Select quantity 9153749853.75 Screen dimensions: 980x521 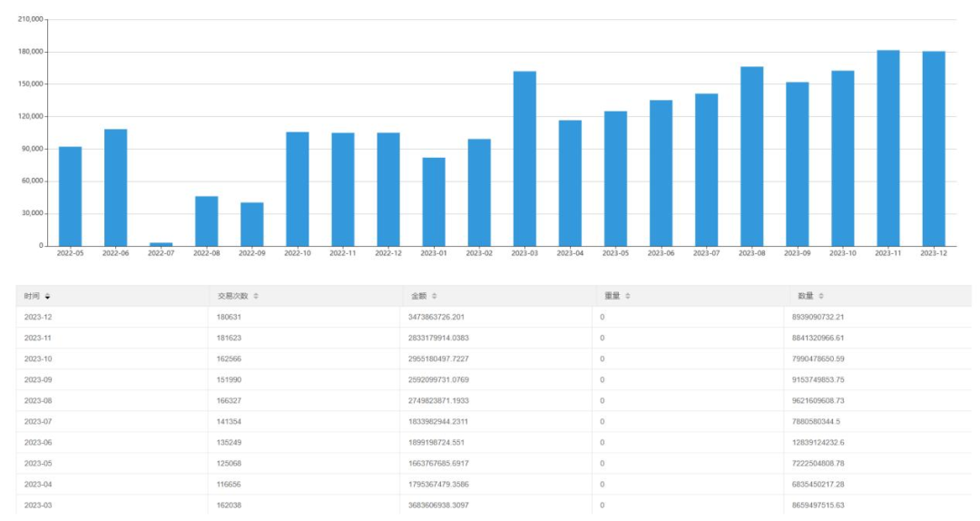click(818, 379)
